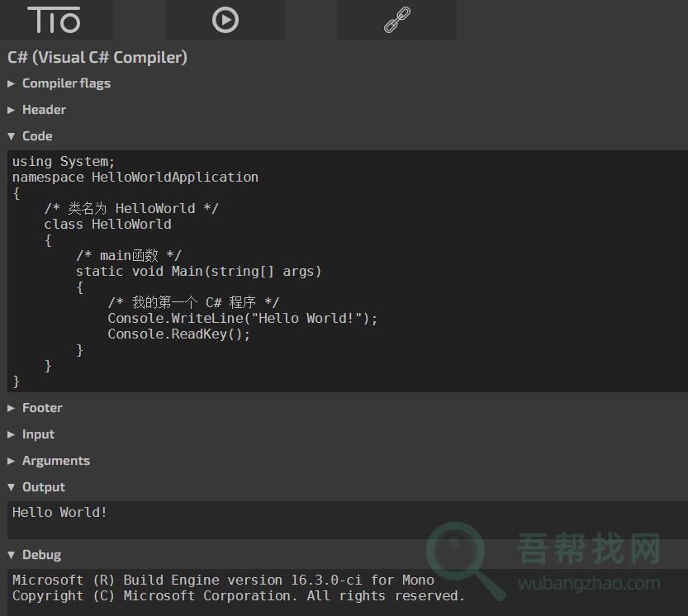The height and width of the screenshot is (616, 688).
Task: Click the TIO logo home icon
Action: pos(55,20)
